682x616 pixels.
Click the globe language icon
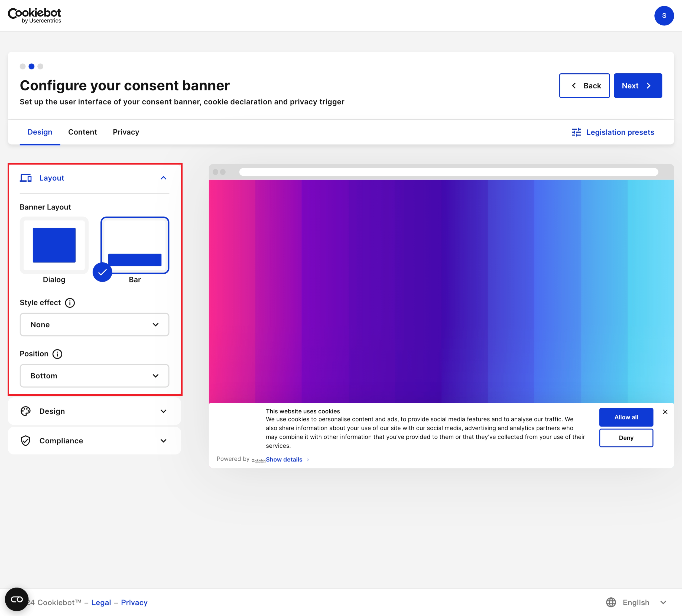(610, 602)
